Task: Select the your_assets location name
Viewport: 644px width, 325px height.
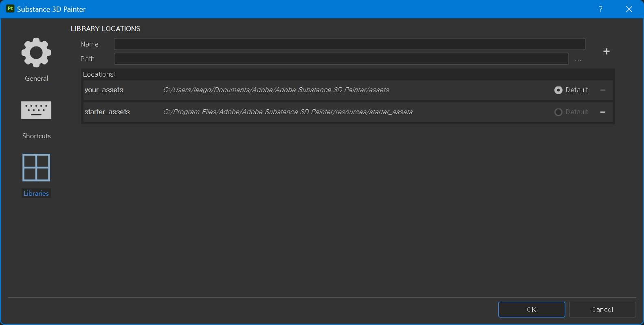Action: coord(104,90)
